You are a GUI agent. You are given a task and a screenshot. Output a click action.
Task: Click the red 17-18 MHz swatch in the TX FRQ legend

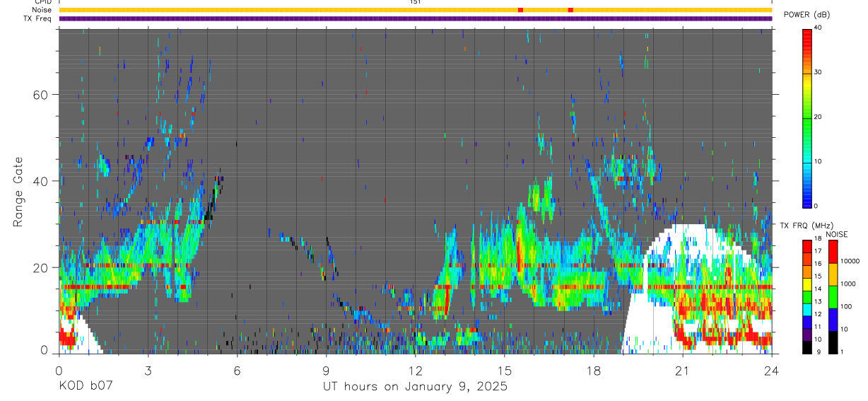[x=807, y=246]
